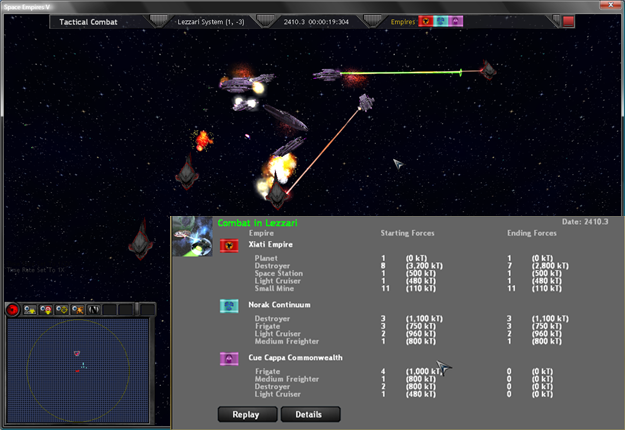Select the Norak Continuum name

pos(279,305)
